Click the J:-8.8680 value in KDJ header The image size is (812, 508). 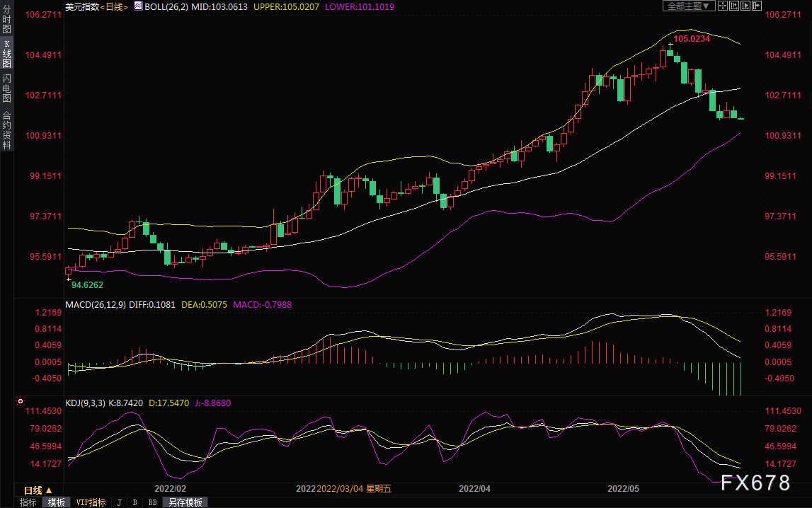click(x=213, y=403)
